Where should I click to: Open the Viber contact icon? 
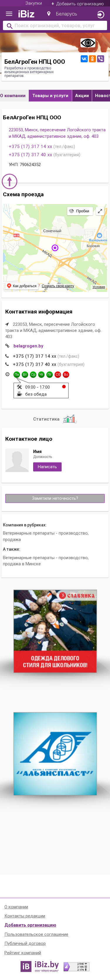pos(100,58)
